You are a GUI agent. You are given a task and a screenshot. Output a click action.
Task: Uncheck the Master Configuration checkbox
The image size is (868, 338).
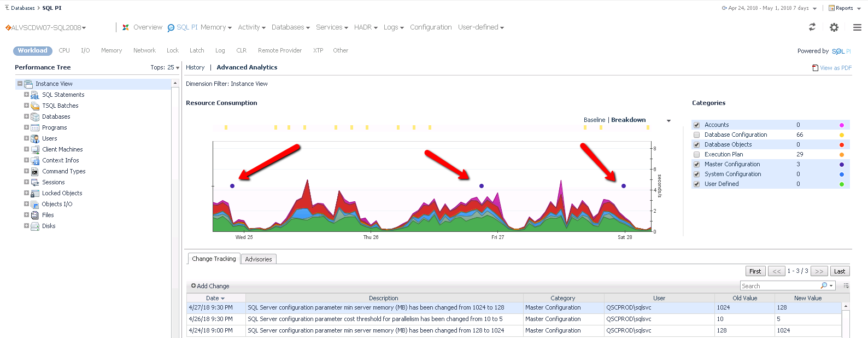click(696, 165)
